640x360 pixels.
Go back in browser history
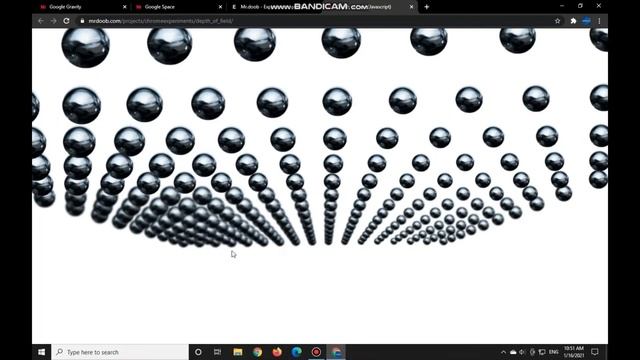point(41,21)
